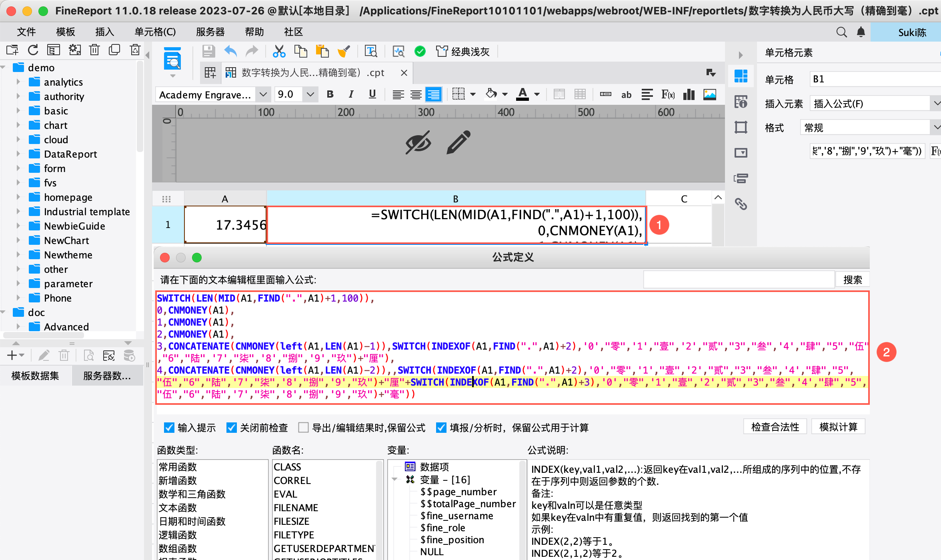941x560 pixels.
Task: Click the Bold formatting button
Action: pyautogui.click(x=330, y=94)
